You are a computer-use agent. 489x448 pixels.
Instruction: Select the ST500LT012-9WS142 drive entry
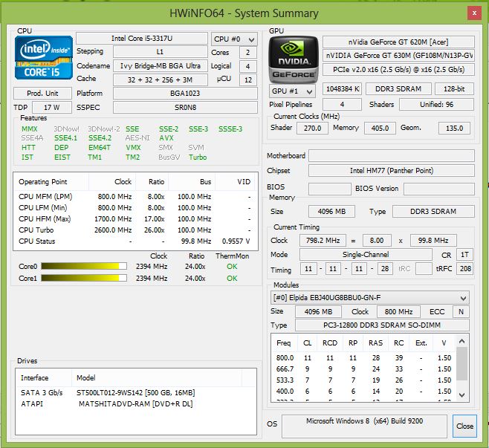[135, 392]
